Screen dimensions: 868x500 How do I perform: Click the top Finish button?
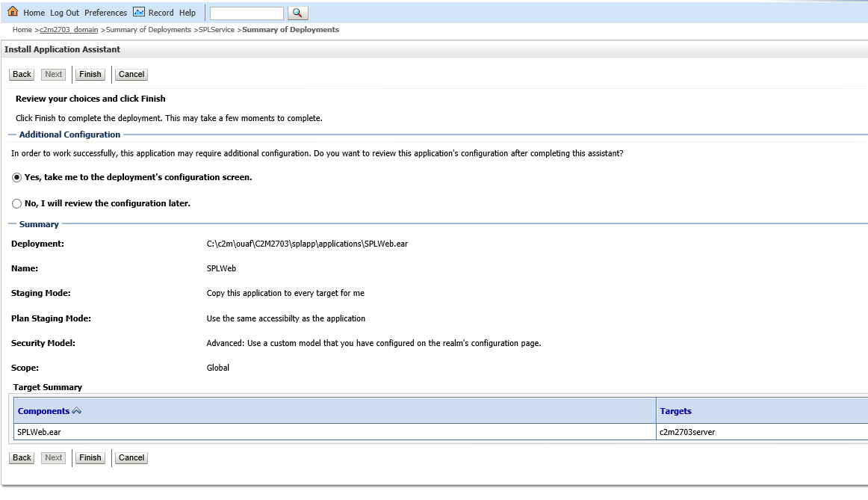pyautogui.click(x=90, y=74)
